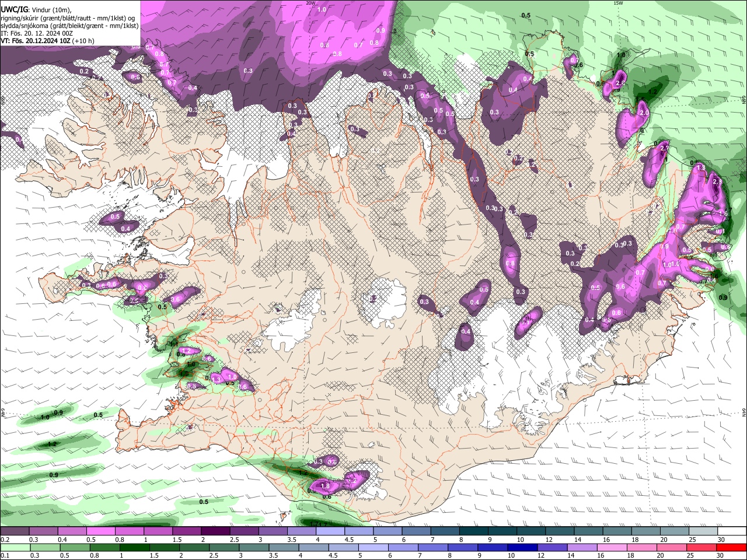
Task: Click the pale lavender 4–4.5 swatch in upper legend row
Action: [x=330, y=531]
